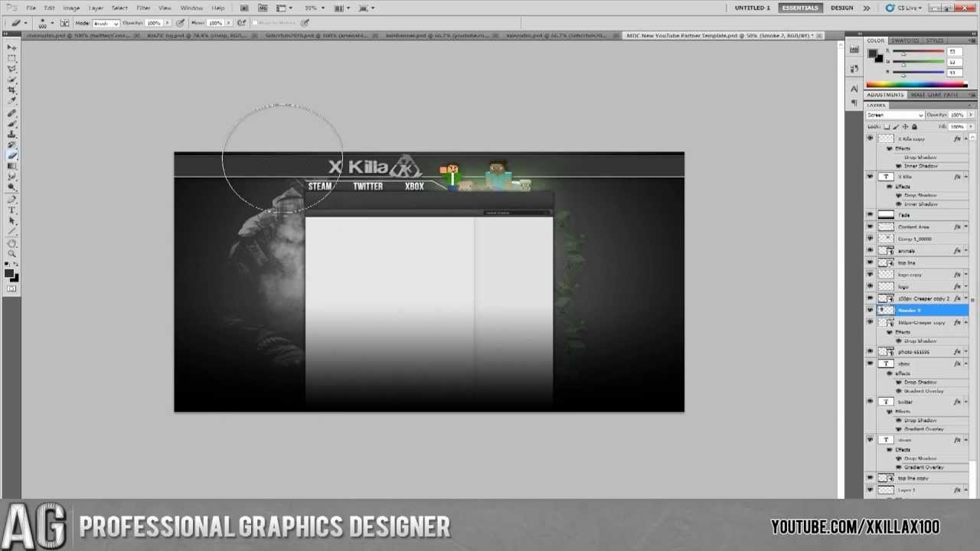Hide the selected Smoke layer
The height and width of the screenshot is (551, 980).
pyautogui.click(x=870, y=310)
